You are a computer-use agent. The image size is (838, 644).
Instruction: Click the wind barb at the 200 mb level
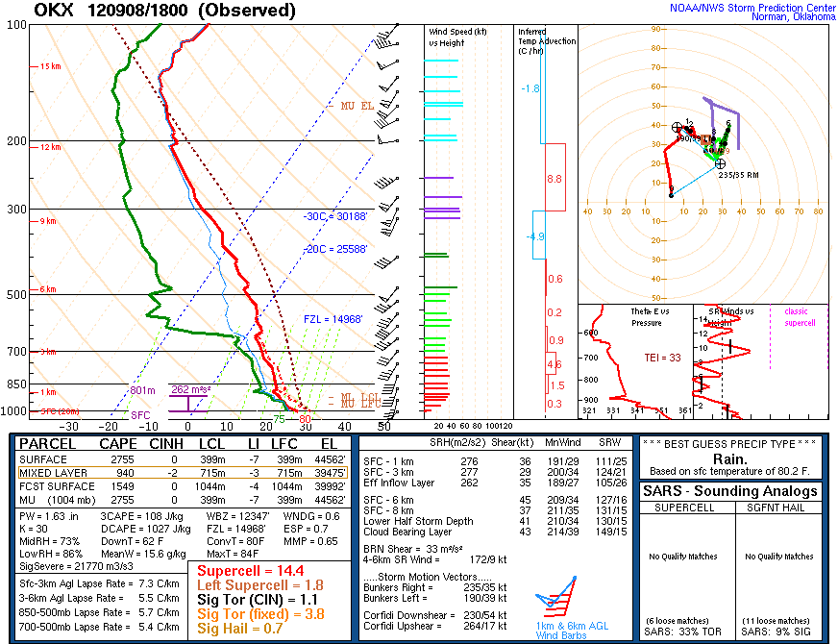coord(387,140)
